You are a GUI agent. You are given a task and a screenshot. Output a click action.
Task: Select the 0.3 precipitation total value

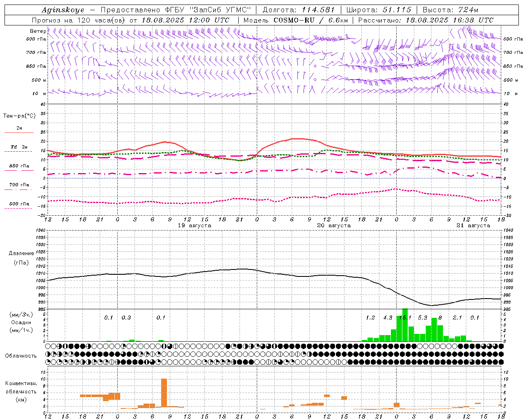point(126,317)
